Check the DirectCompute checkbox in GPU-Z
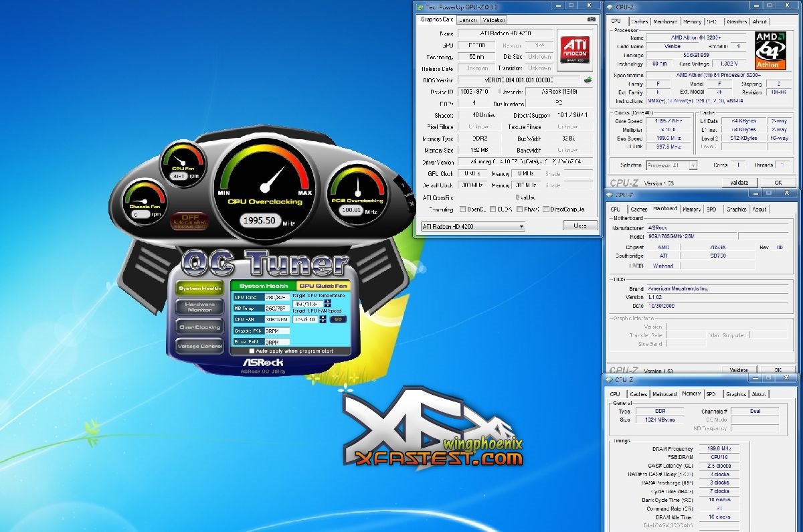This screenshot has width=803, height=532. tap(545, 209)
